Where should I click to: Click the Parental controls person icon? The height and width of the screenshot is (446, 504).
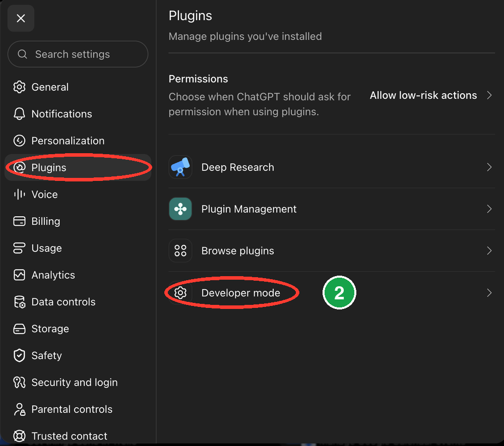[19, 409]
